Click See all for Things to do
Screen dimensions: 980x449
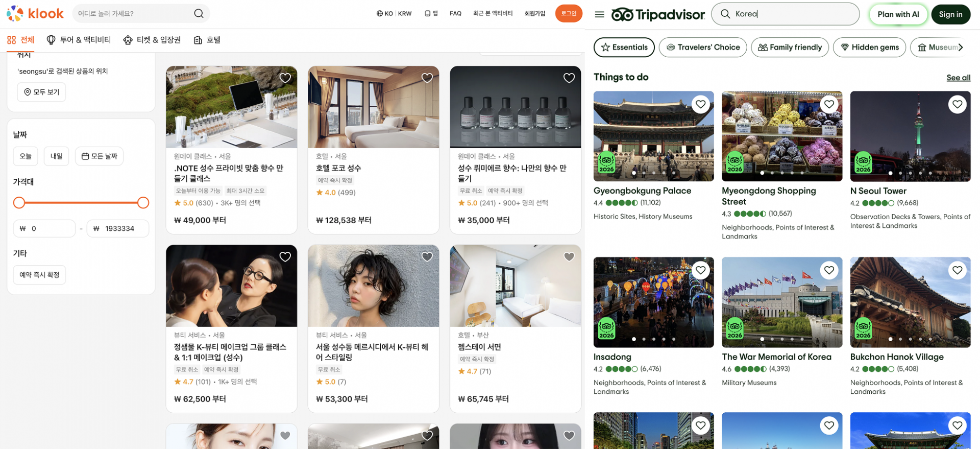point(959,78)
